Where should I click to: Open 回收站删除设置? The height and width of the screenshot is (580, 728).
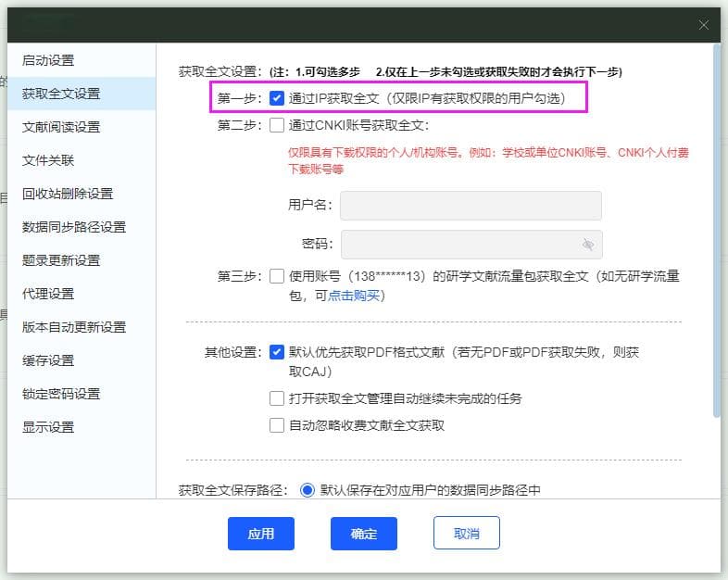tap(68, 194)
